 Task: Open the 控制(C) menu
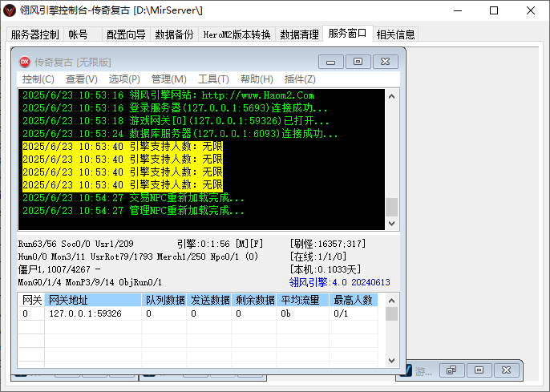point(38,79)
